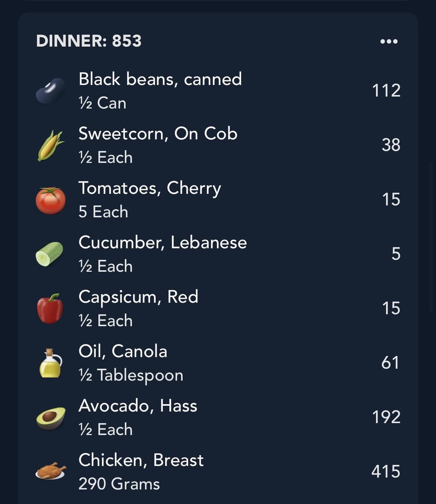Select the Sweetcorn, On Cob entry
436x504 pixels.
[218, 145]
